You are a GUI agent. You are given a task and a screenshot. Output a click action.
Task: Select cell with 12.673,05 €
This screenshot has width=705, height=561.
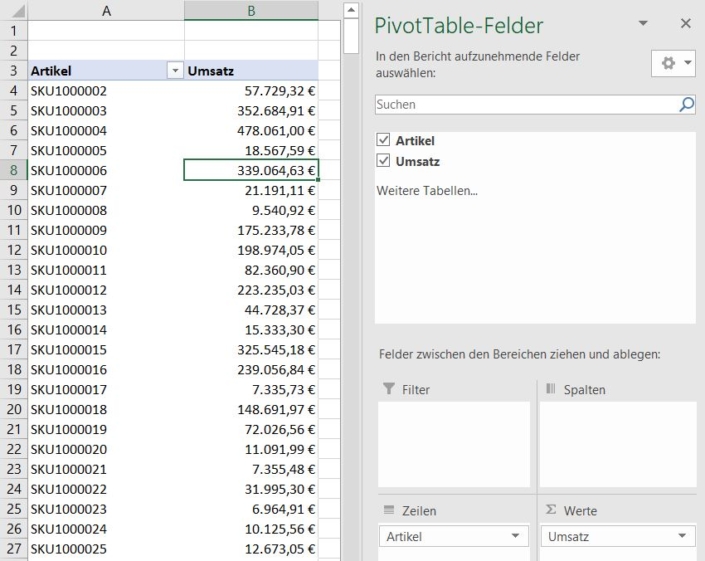coord(251,549)
